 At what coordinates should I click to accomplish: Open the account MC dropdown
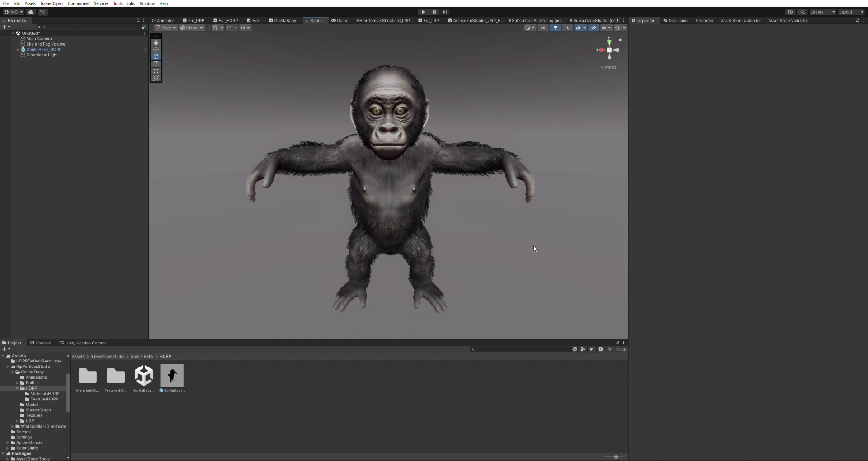14,12
